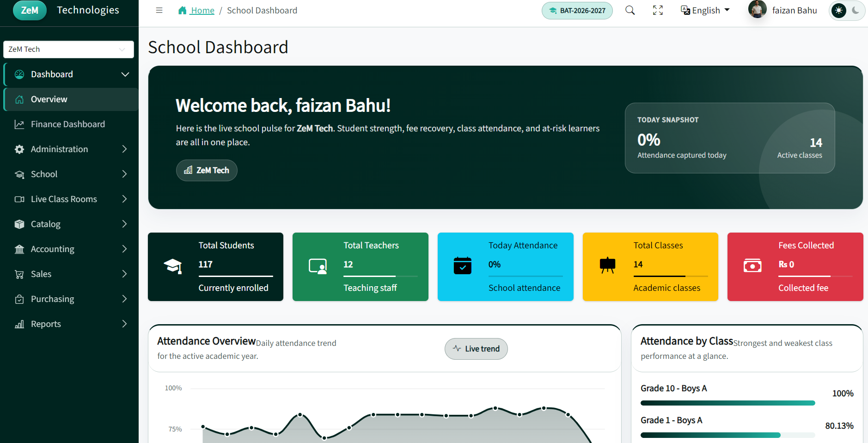Switch to dark mode moon icon
The height and width of the screenshot is (443, 868).
[856, 10]
